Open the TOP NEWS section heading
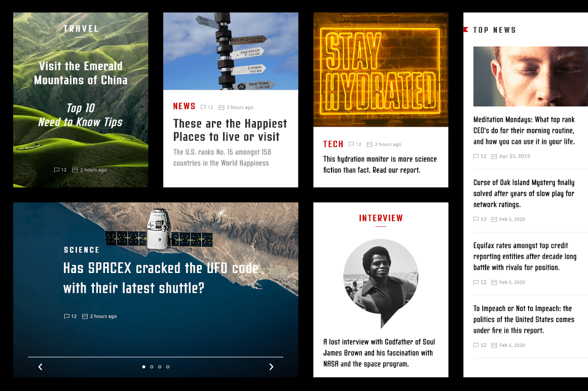Viewport: 588px width, 391px height. coord(494,30)
